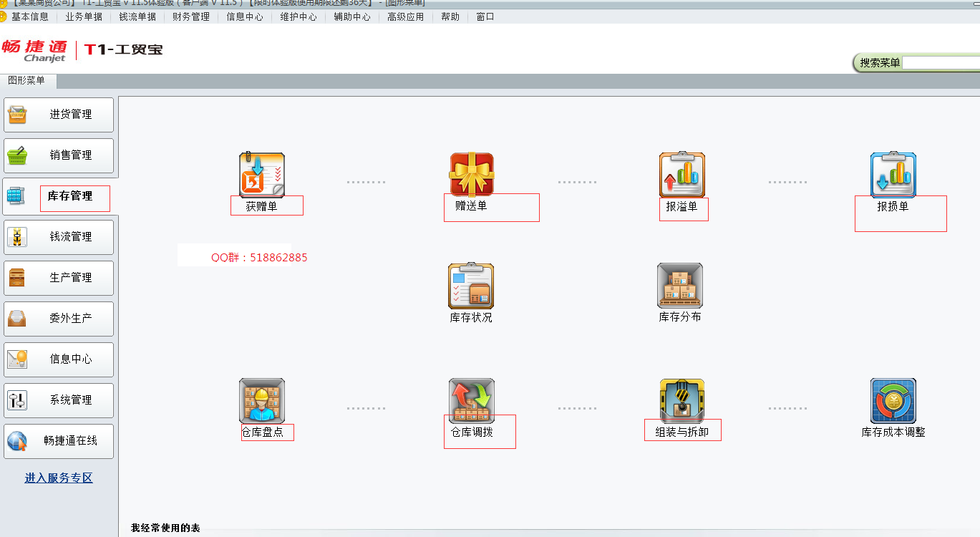This screenshot has height=537, width=980.
Task: Switch to the 图形菜单 tab
Action: [x=26, y=81]
